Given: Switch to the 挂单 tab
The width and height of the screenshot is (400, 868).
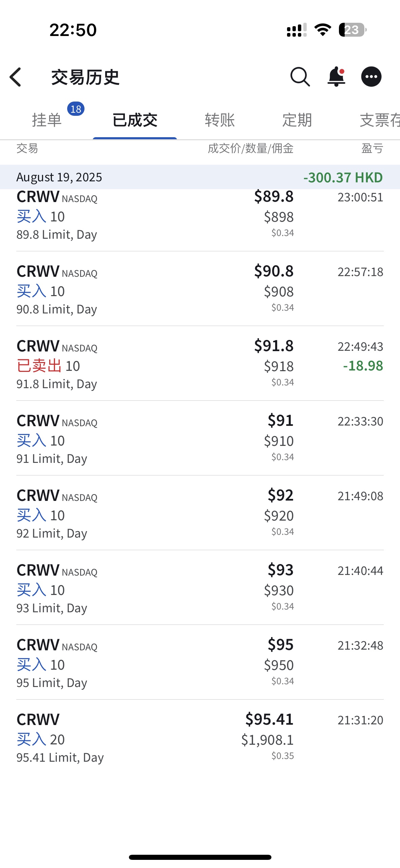Looking at the screenshot, I should [x=47, y=120].
